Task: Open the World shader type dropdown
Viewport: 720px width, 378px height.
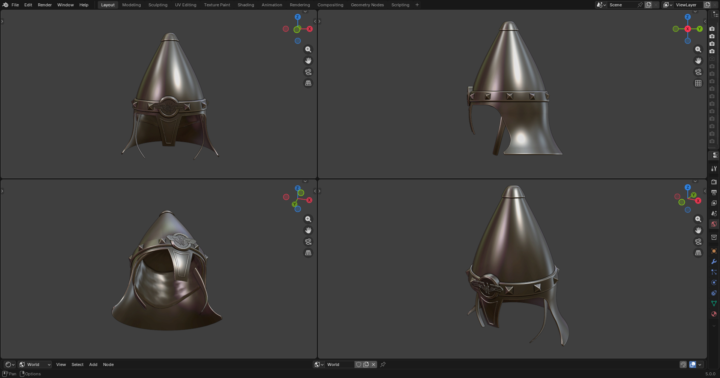Action: click(35, 365)
